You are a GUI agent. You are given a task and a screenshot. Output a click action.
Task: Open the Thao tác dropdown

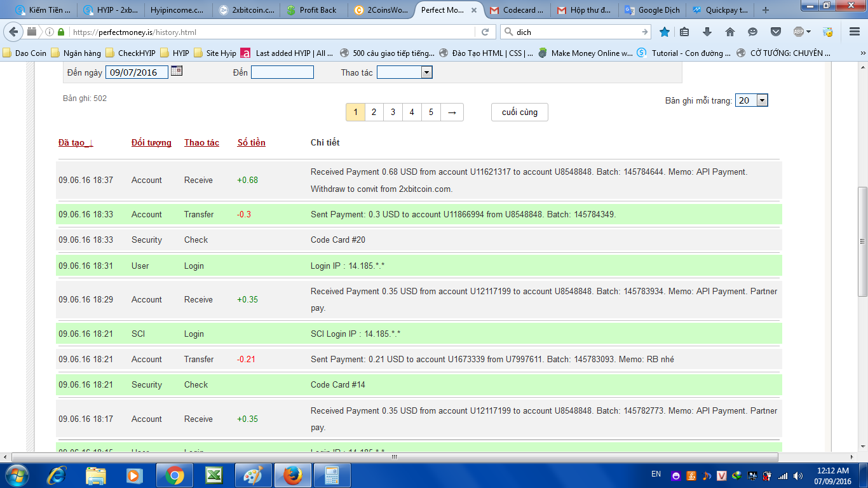[x=405, y=72]
